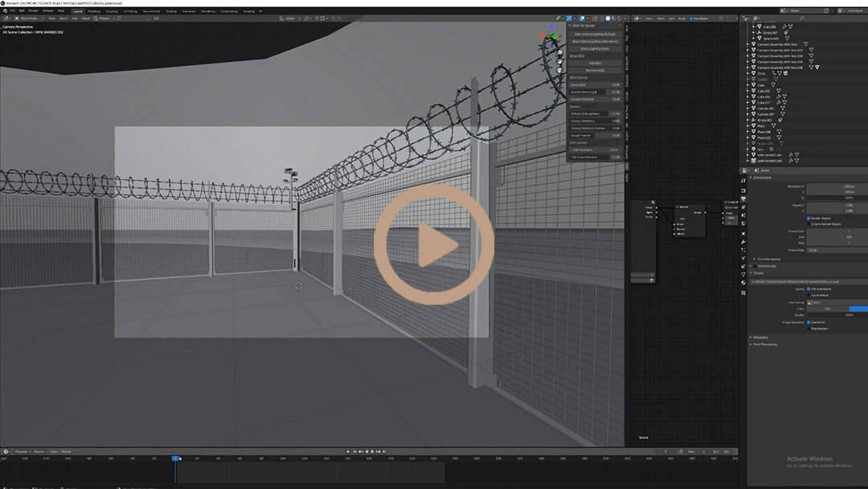Open the Render menu in the top bar
The height and width of the screenshot is (489, 868).
[34, 11]
